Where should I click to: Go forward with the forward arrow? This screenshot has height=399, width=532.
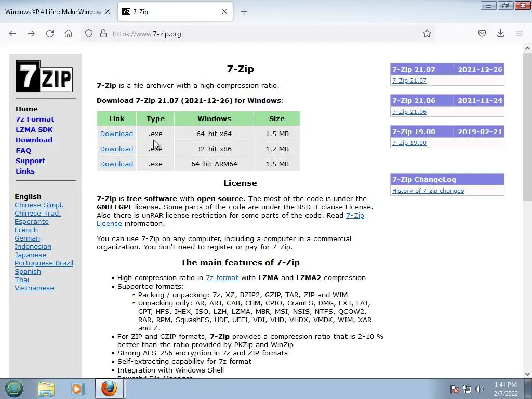click(x=31, y=34)
